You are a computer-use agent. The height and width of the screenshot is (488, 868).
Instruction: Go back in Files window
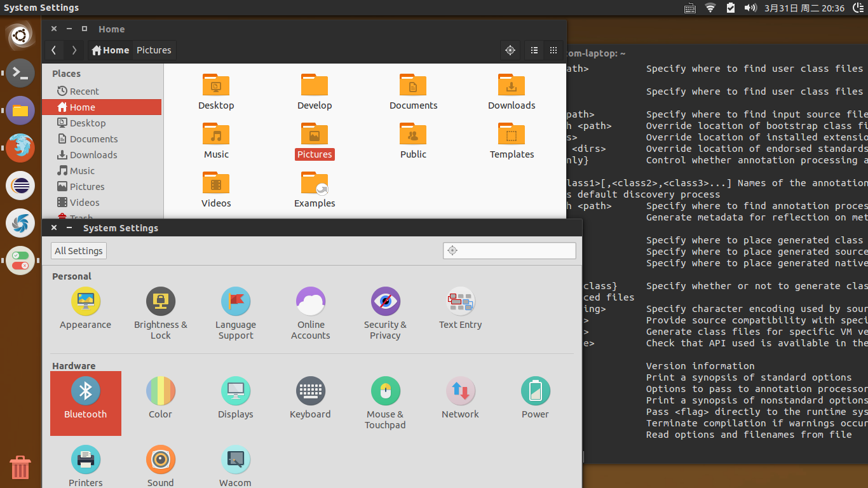[54, 50]
